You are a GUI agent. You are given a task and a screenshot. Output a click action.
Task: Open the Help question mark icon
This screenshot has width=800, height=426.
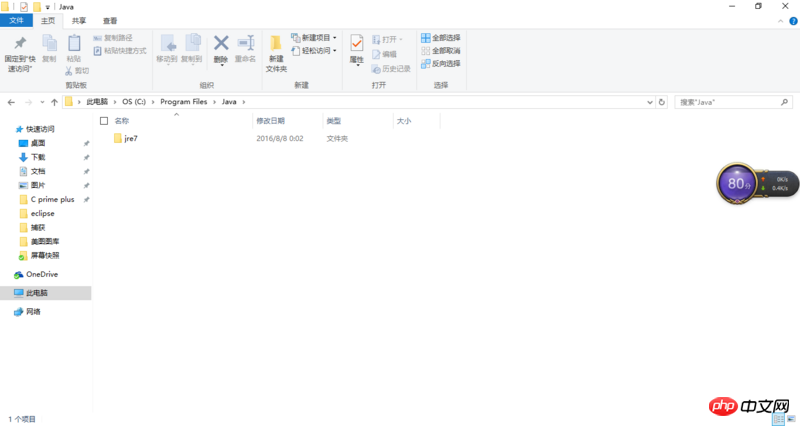tap(793, 21)
